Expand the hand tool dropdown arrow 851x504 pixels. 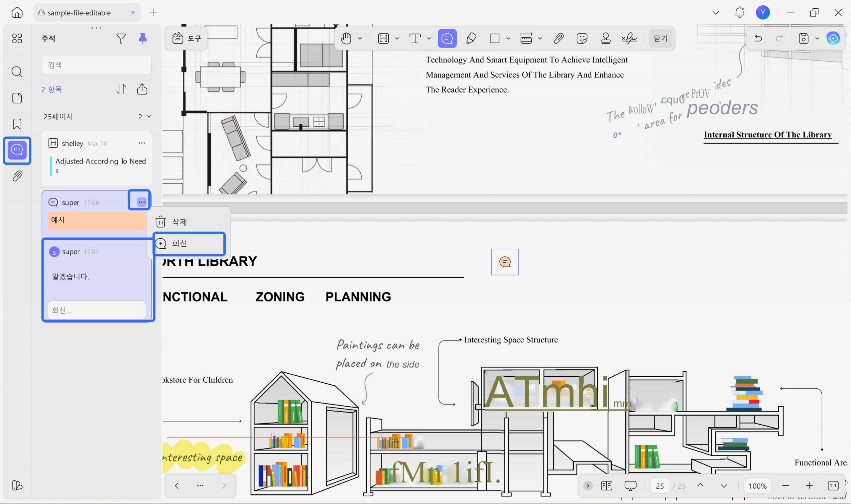click(x=360, y=38)
